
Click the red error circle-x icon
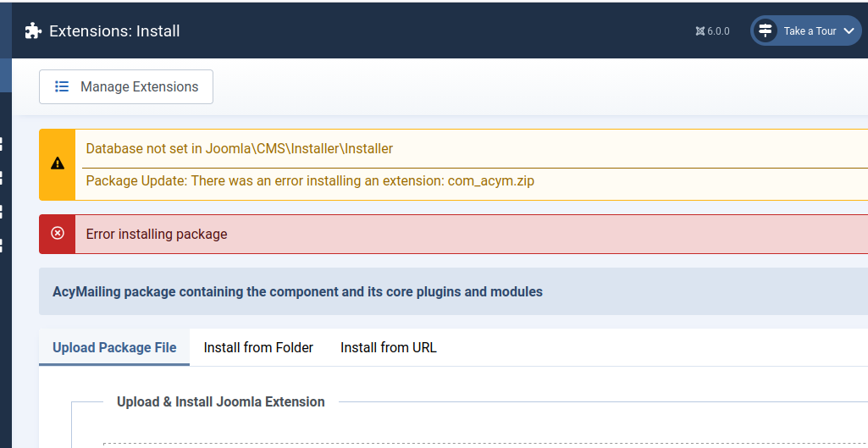[x=58, y=234]
